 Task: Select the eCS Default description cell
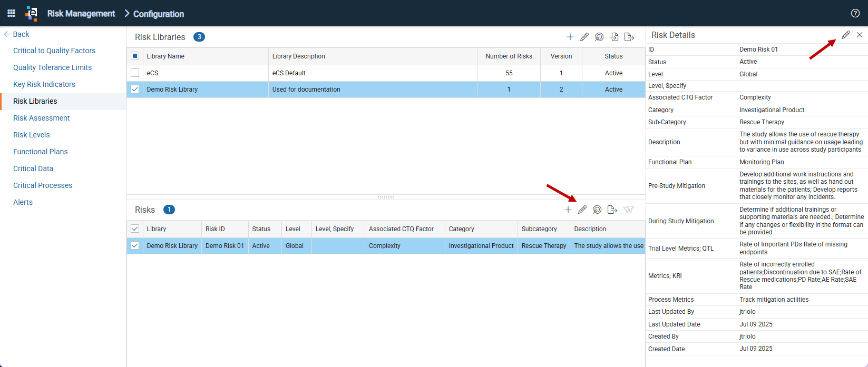pos(373,73)
